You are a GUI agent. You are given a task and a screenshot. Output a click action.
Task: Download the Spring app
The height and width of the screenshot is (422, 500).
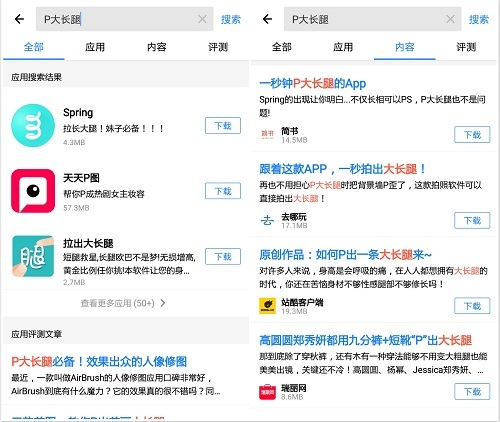pyautogui.click(x=223, y=126)
